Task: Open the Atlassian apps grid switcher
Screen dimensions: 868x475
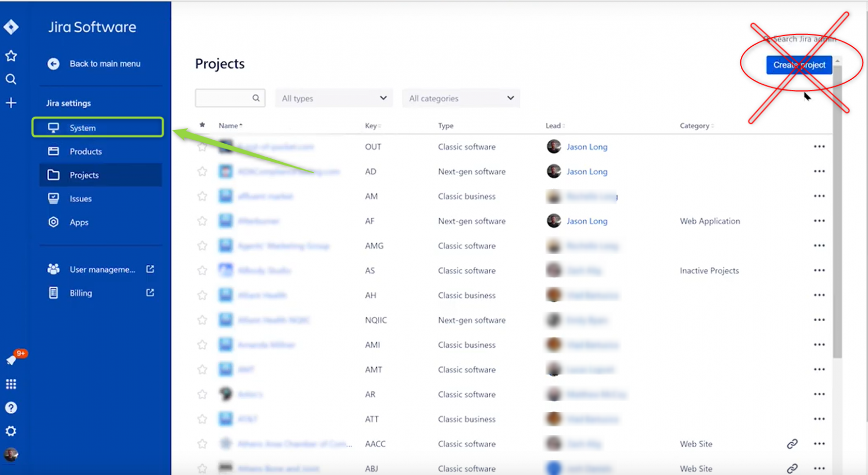Action: coord(11,383)
